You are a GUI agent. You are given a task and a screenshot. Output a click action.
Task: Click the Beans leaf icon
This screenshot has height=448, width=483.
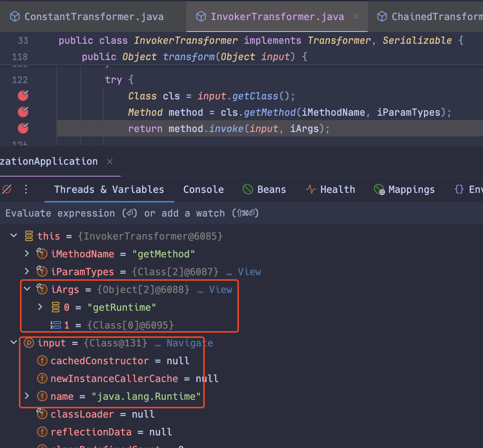point(247,189)
